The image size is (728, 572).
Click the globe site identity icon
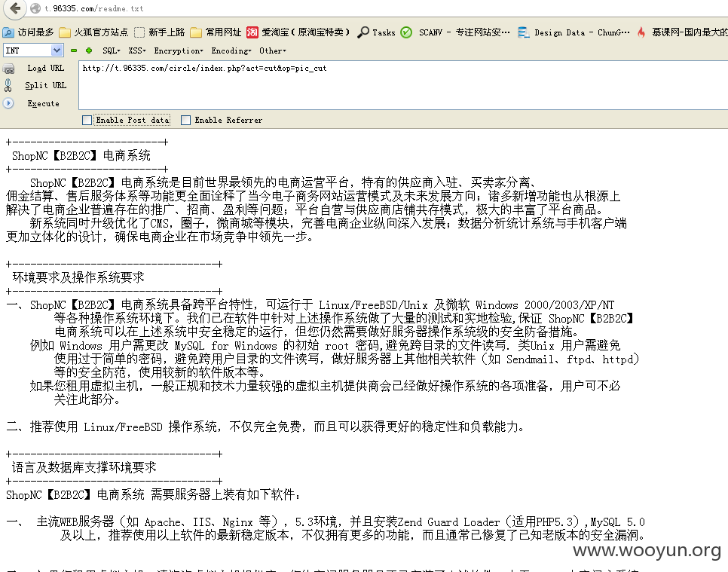click(35, 8)
